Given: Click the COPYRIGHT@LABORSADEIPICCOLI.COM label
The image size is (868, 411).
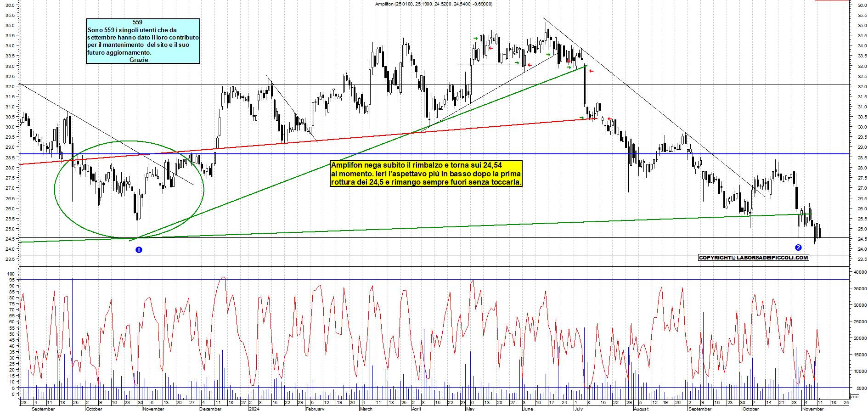Looking at the screenshot, I should coord(753,258).
